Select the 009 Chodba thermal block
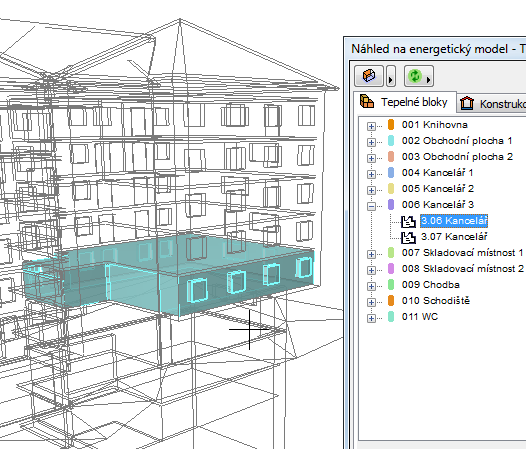Viewport: 526px width, 449px height. coord(431,285)
